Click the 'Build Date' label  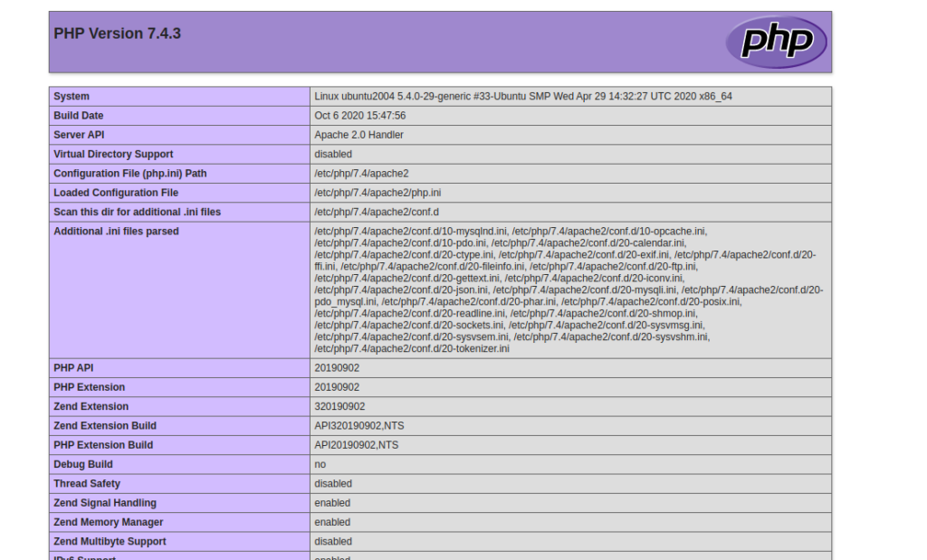click(x=79, y=116)
